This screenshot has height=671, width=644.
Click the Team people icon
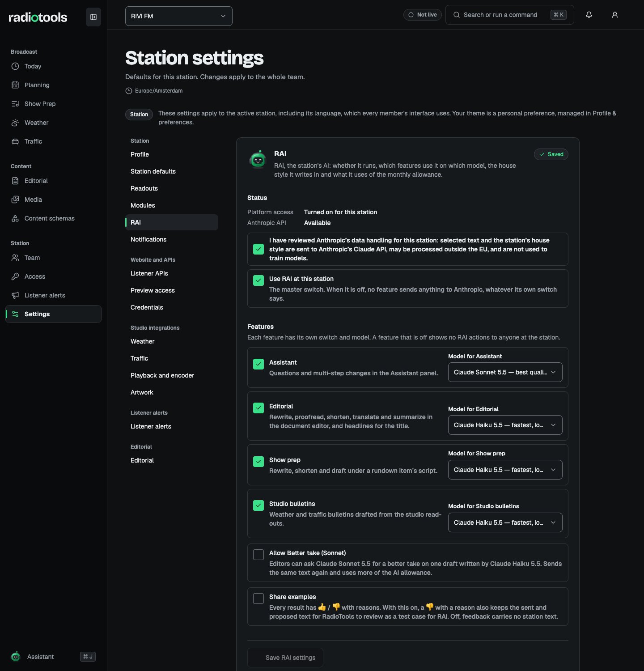(x=15, y=258)
